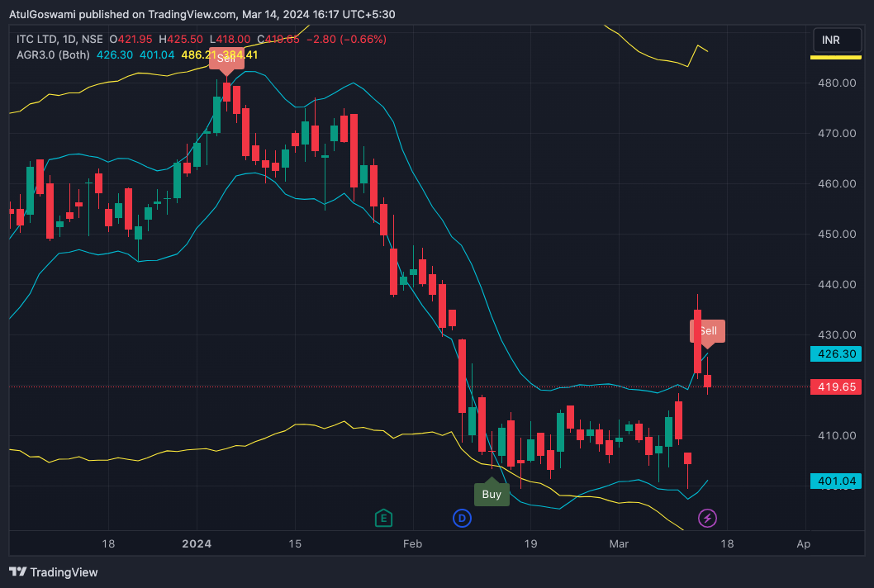Click the Apr label on time axis
The height and width of the screenshot is (588, 874).
tap(803, 544)
